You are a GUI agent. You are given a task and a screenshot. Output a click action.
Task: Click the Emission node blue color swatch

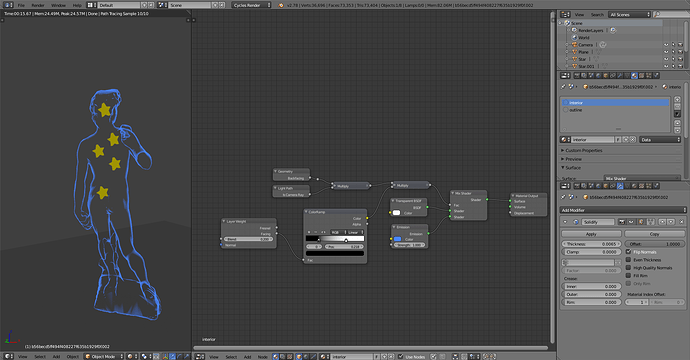coord(397,239)
